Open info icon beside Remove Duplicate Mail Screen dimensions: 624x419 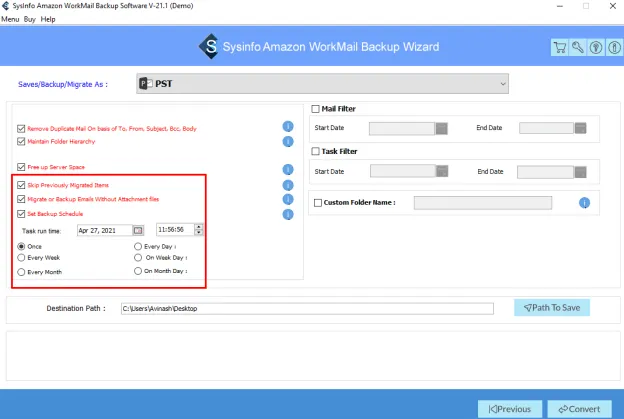pyautogui.click(x=288, y=127)
